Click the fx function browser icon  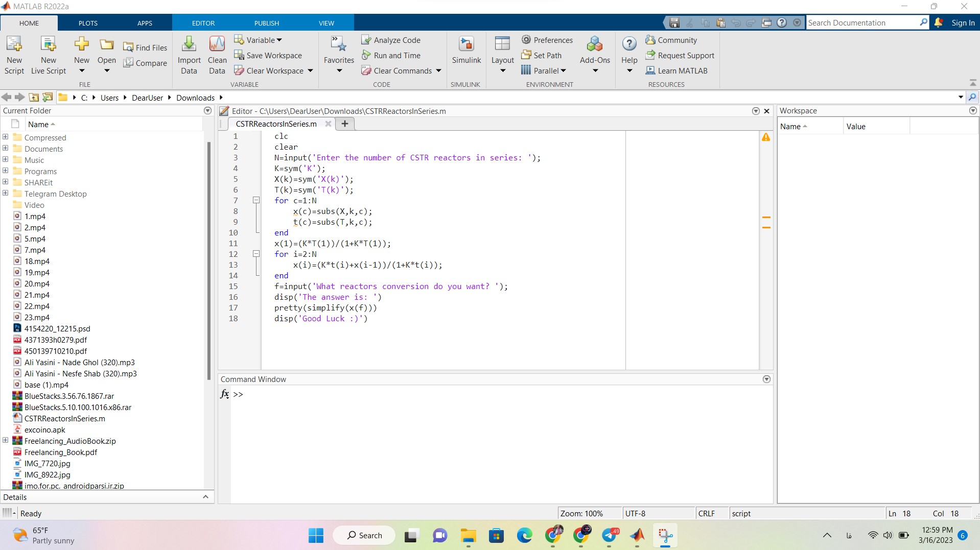click(224, 394)
